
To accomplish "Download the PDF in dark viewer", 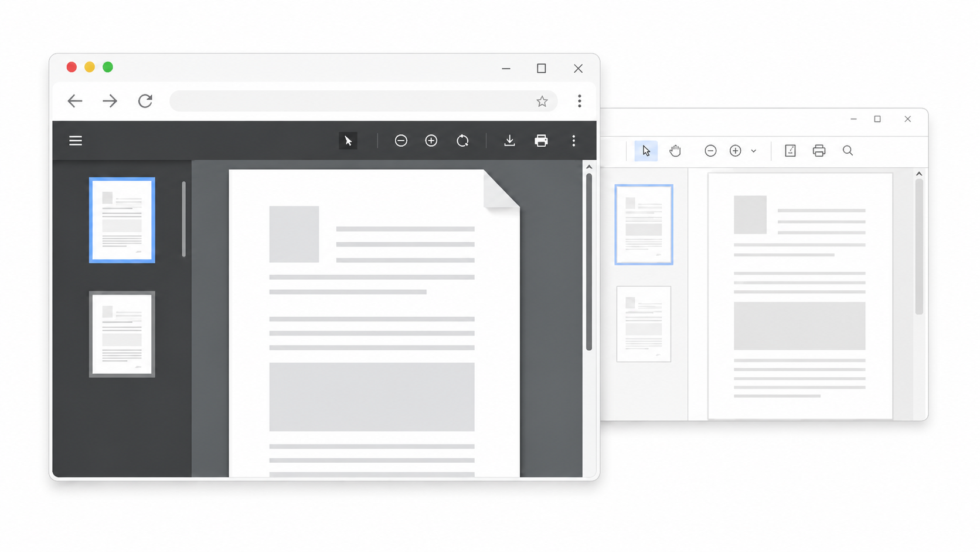I will tap(509, 141).
